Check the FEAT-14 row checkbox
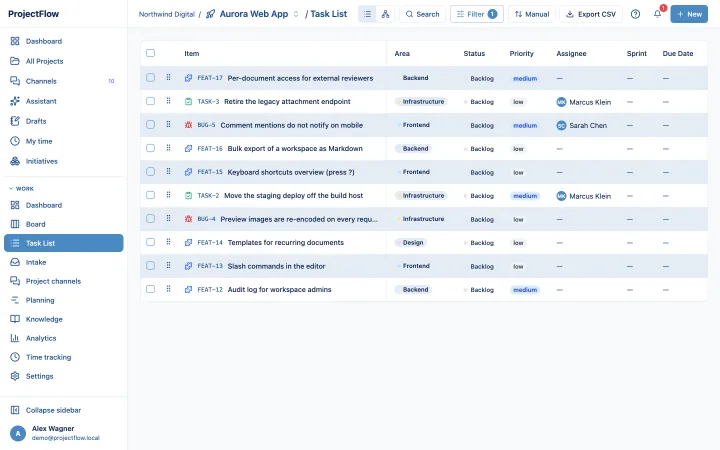The height and width of the screenshot is (450, 720). click(x=151, y=242)
